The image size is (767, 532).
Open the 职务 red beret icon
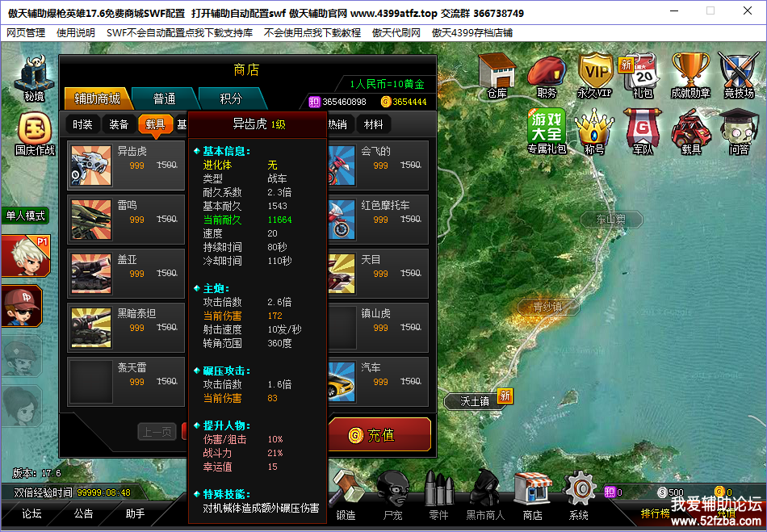547,77
